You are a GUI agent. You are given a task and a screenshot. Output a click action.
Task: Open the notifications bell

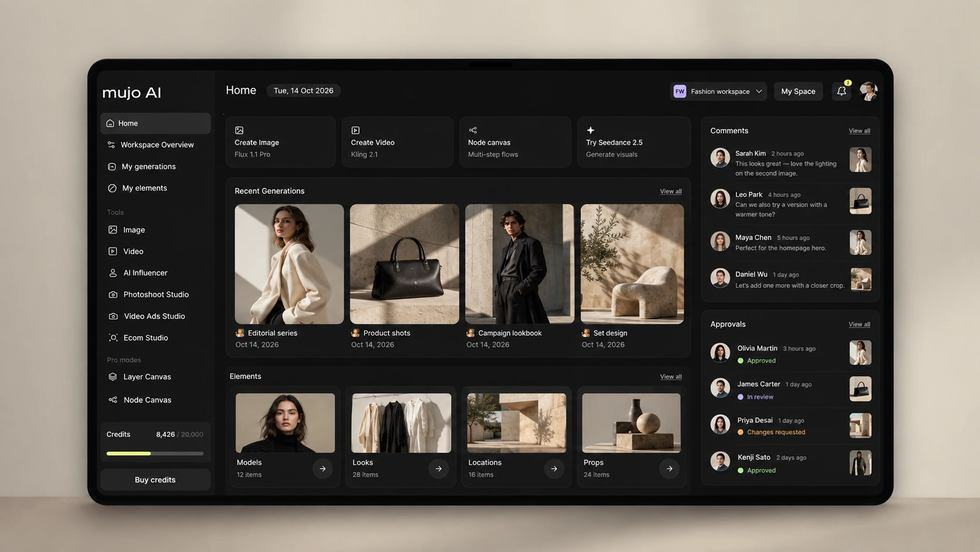841,91
